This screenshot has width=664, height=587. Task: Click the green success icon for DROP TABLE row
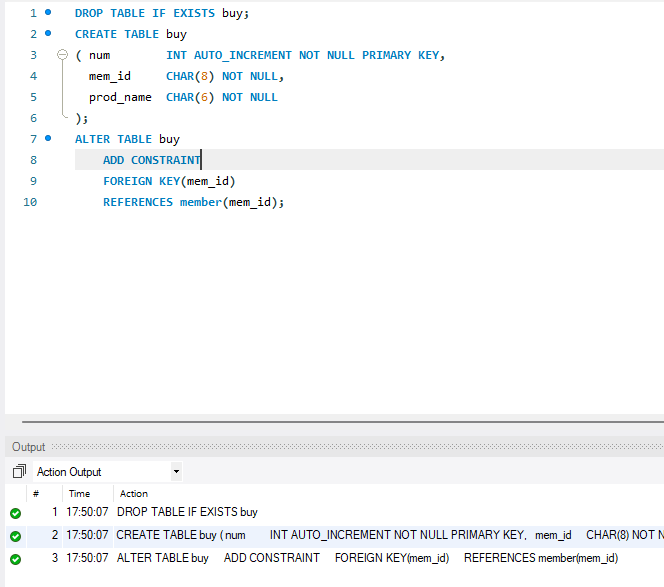coord(16,513)
